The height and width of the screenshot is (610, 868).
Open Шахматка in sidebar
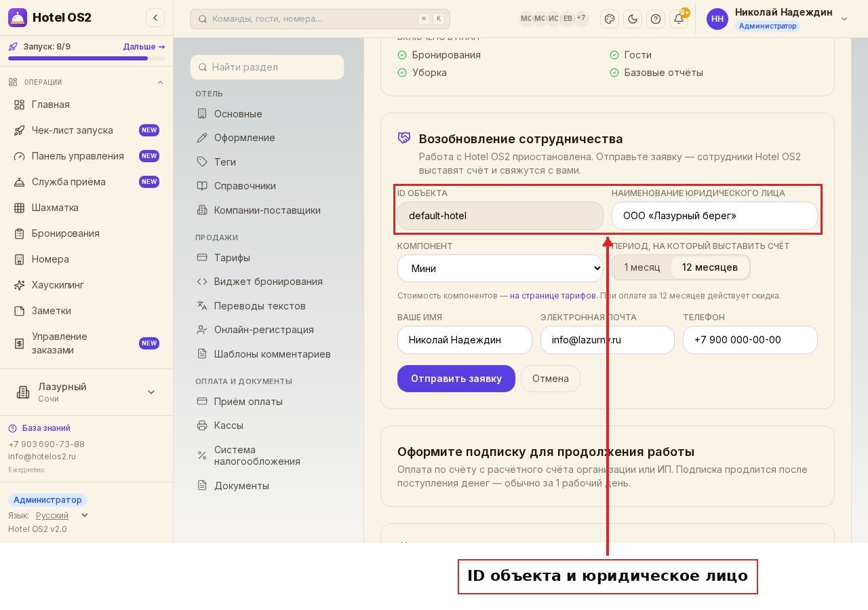[x=86, y=208]
